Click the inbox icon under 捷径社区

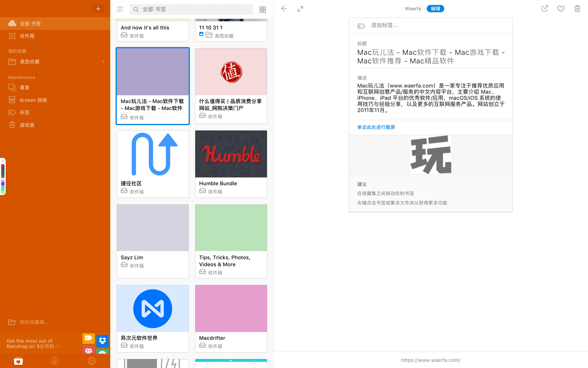[x=124, y=191]
